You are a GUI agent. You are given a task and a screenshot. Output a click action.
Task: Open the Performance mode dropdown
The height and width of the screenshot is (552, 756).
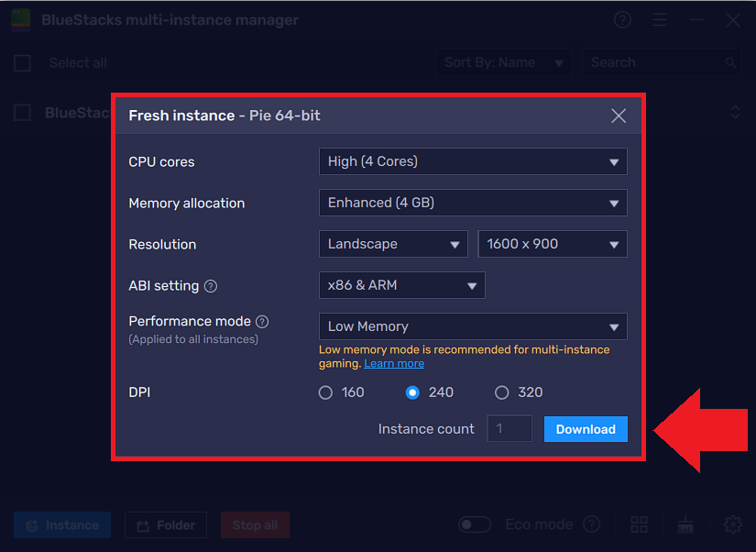pos(472,326)
